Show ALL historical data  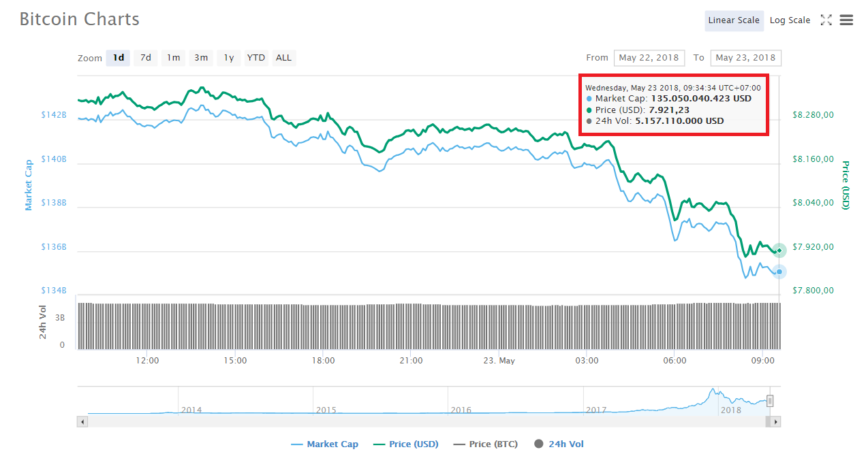click(x=283, y=58)
